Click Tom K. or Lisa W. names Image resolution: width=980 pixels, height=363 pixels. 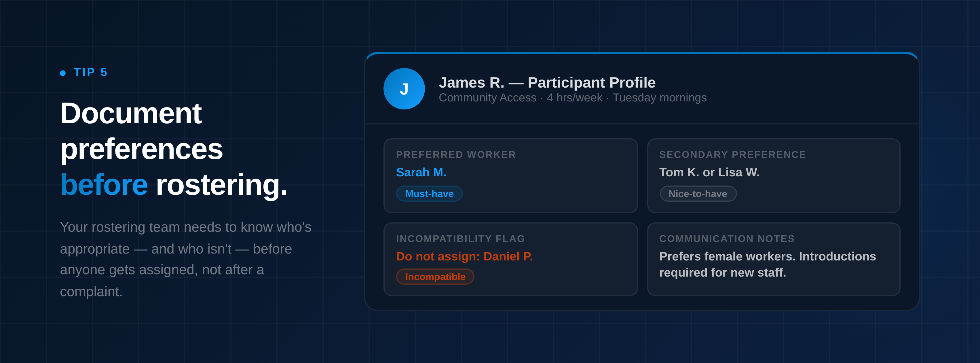coord(709,172)
